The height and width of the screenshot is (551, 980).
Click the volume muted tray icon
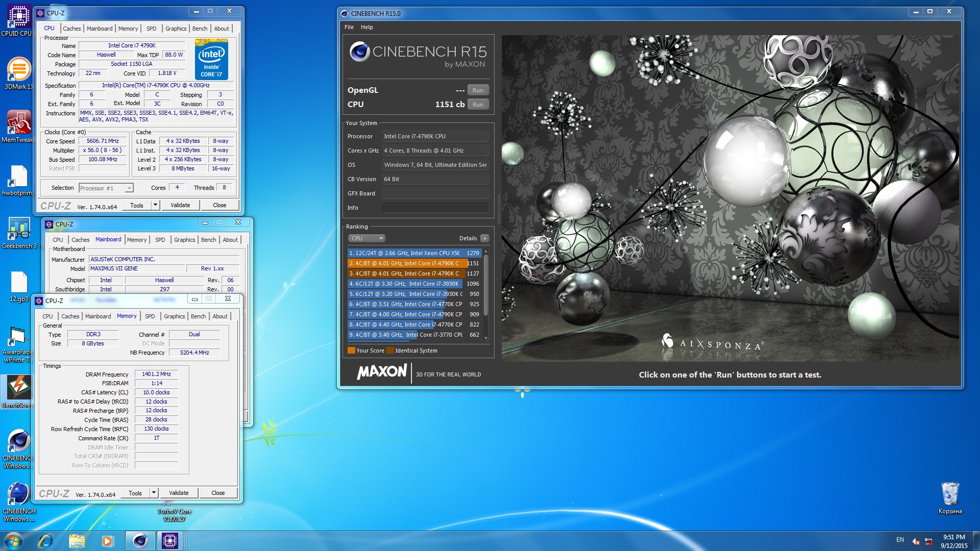click(x=916, y=541)
